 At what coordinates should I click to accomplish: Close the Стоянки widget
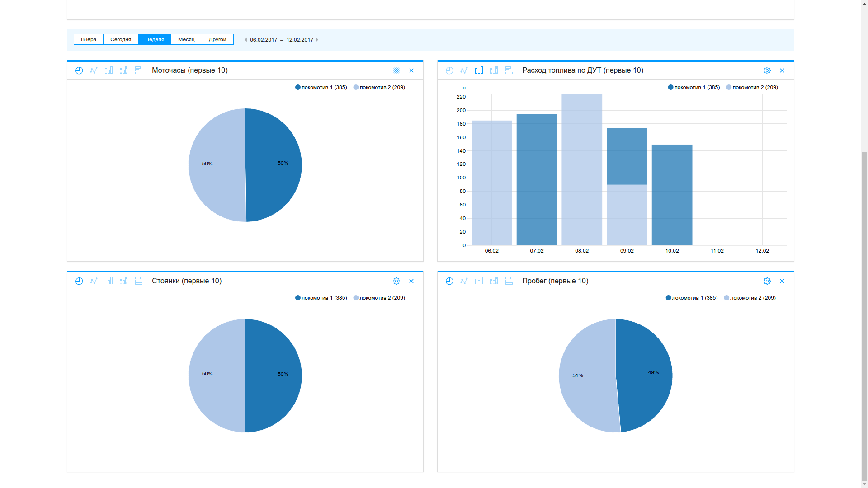click(x=411, y=281)
